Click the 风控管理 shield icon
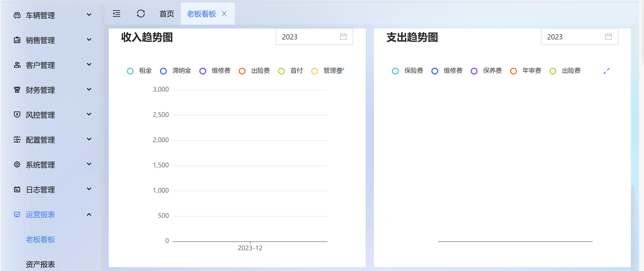This screenshot has width=644, height=271. pyautogui.click(x=17, y=115)
